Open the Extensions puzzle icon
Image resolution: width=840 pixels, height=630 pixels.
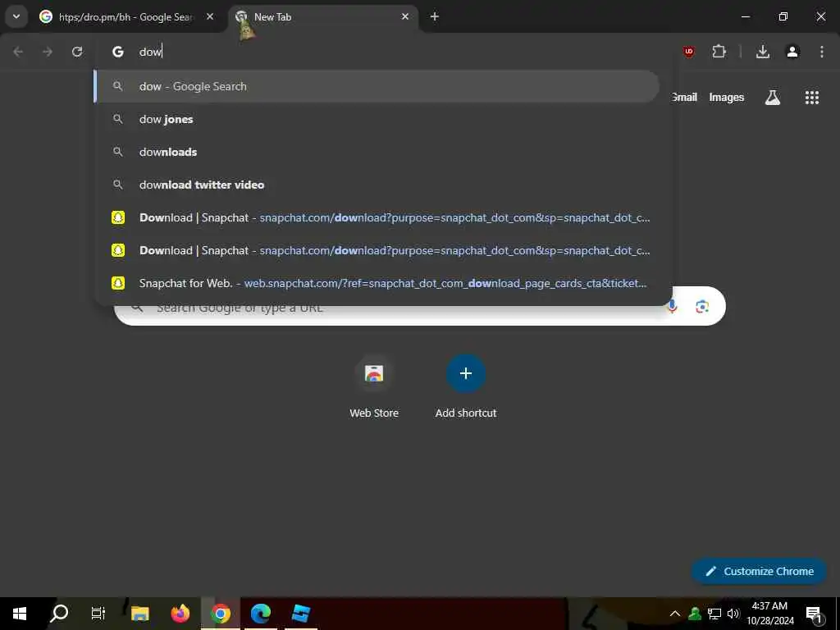coord(719,52)
